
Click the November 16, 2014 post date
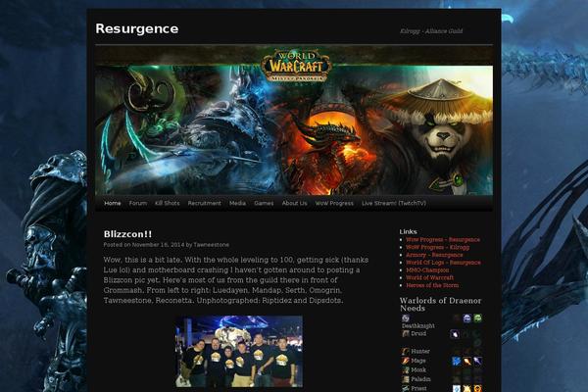click(158, 245)
